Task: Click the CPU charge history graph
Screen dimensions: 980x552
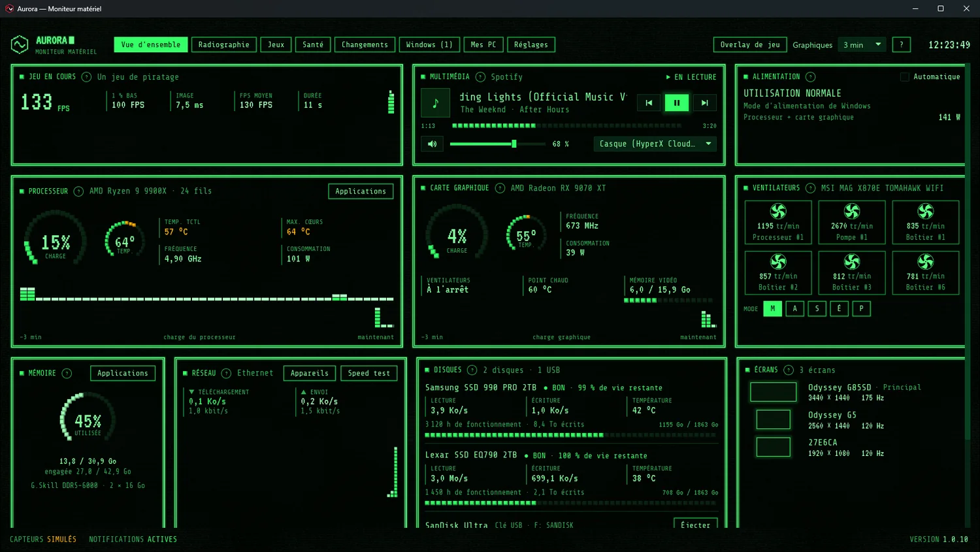Action: 206,307
